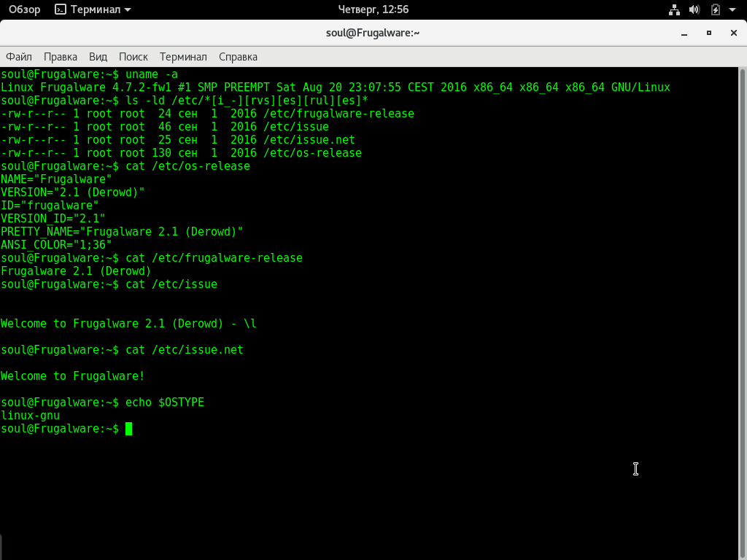Click the line ANSI_COLOR="1;36"
The width and height of the screenshot is (747, 560).
[x=56, y=245]
